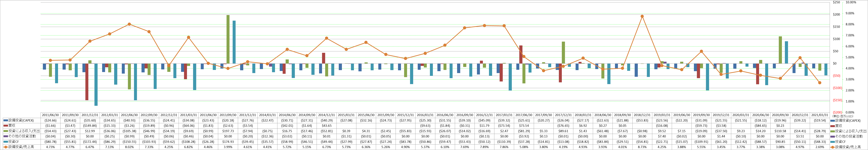Image resolution: width=868 pixels, height=150 pixels.
Task: Click the ($110.39) investing CF cell
Action: (x=504, y=142)
